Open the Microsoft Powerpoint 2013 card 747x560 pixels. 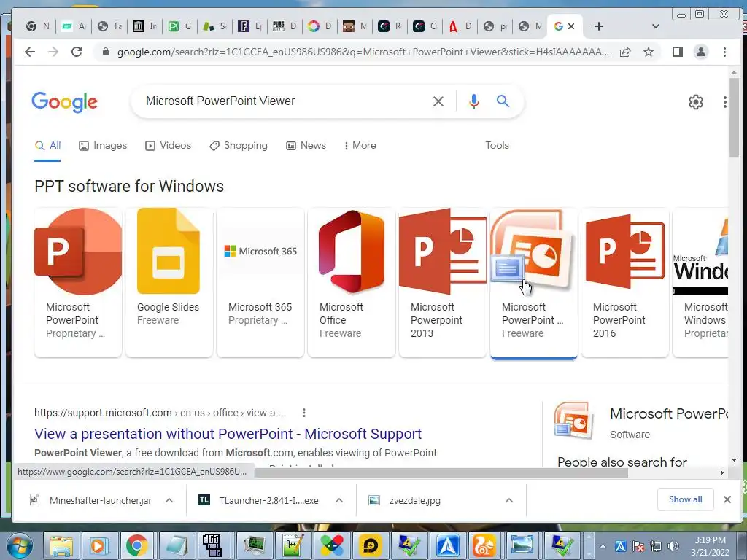[443, 282]
